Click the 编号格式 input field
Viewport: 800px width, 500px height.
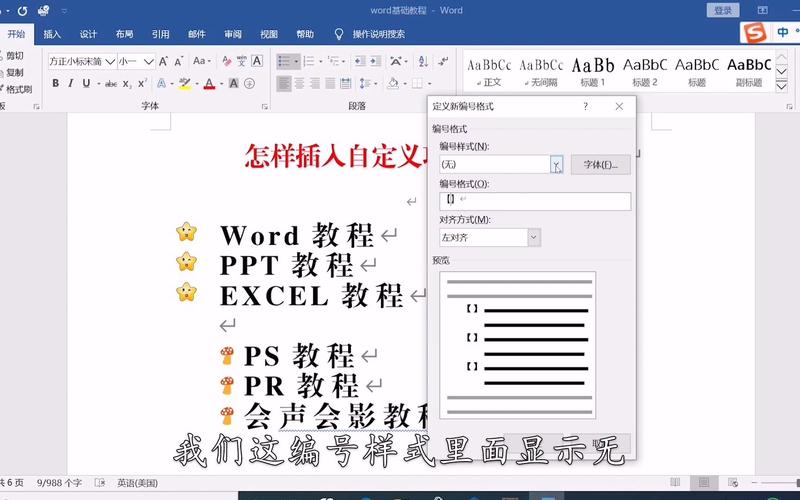pyautogui.click(x=535, y=201)
